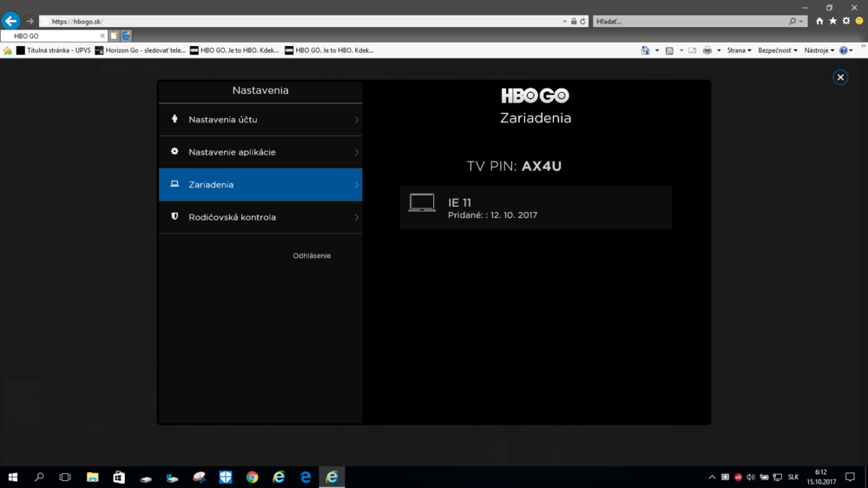The height and width of the screenshot is (488, 868).
Task: Select the Zariadenia menu entry
Action: coord(260,184)
